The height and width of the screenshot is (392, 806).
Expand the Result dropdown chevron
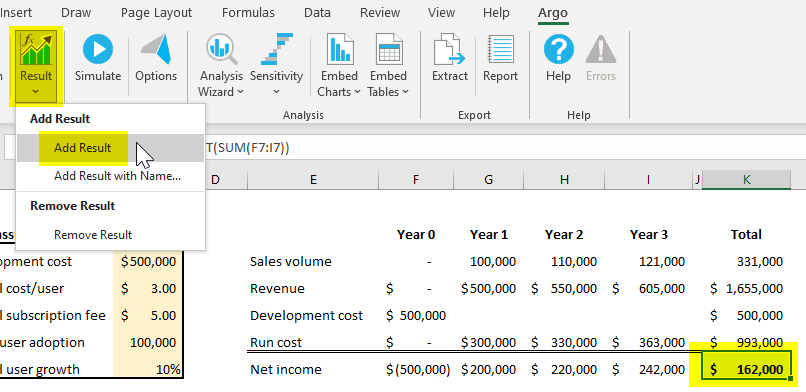35,92
